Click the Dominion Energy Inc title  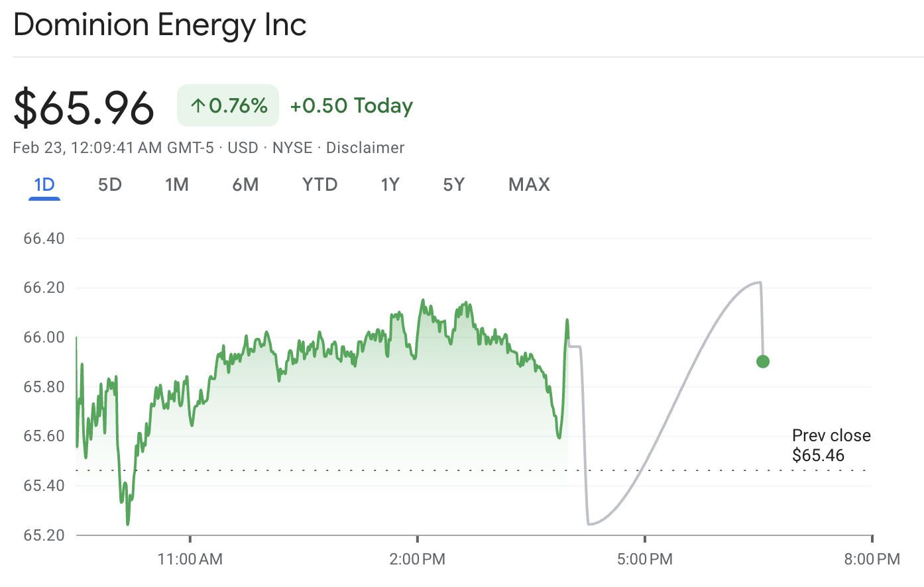[160, 25]
